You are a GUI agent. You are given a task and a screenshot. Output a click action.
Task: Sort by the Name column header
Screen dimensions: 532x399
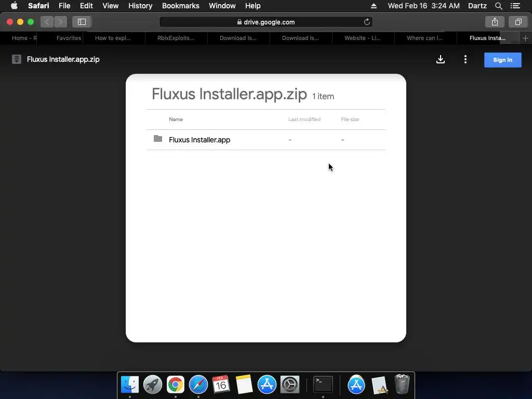[176, 119]
